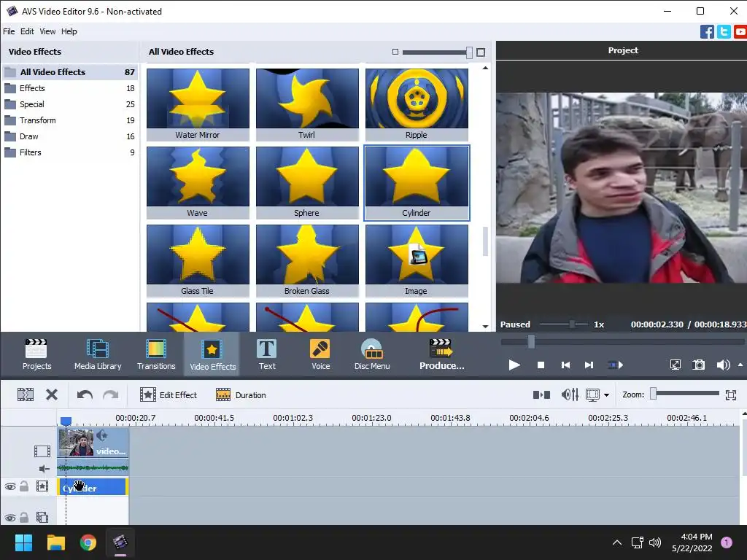Click the preview seek bar handle

coord(531,341)
